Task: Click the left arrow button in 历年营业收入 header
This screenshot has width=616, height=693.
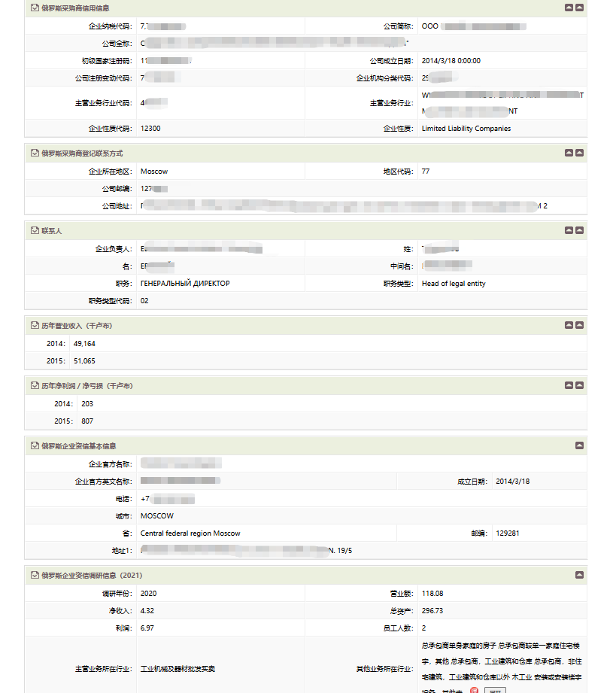Action: 569,325
